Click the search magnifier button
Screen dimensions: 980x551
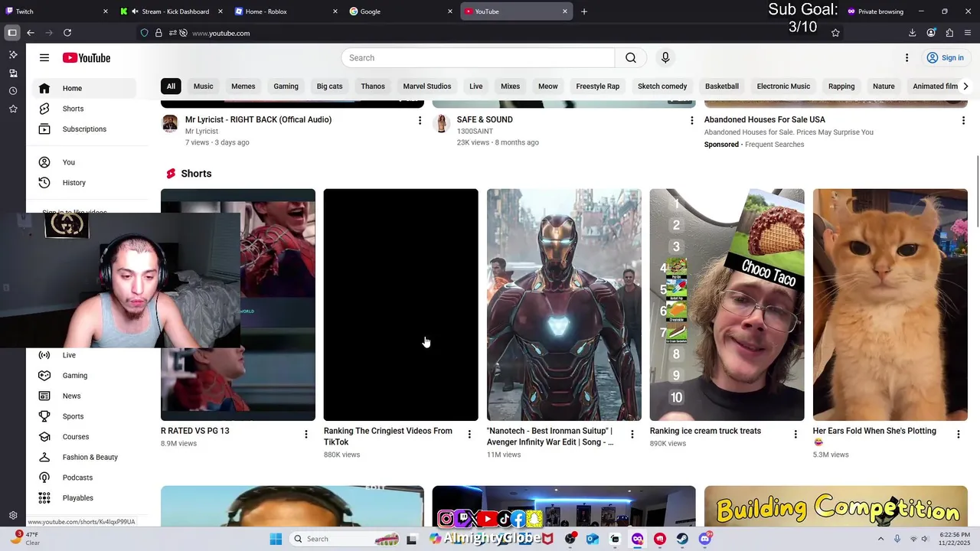pos(631,57)
